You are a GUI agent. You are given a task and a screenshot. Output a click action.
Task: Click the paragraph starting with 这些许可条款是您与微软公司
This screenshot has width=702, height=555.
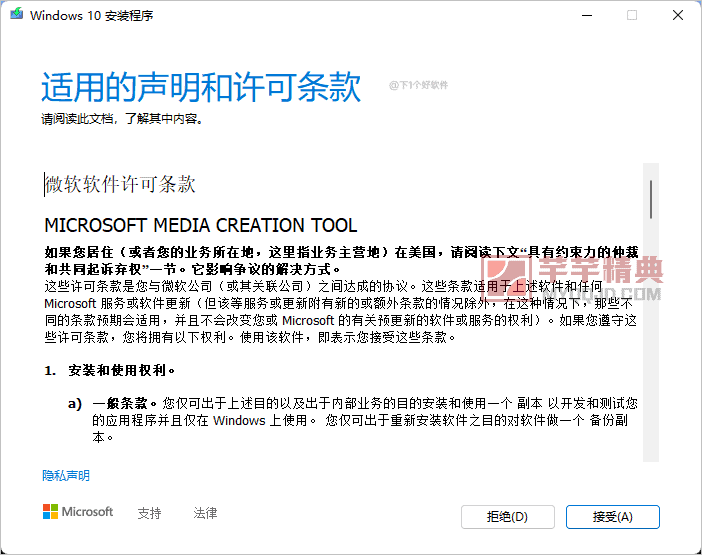pyautogui.click(x=341, y=312)
